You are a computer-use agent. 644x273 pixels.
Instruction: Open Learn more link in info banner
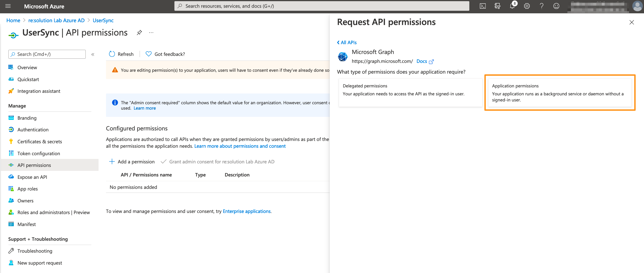(145, 108)
